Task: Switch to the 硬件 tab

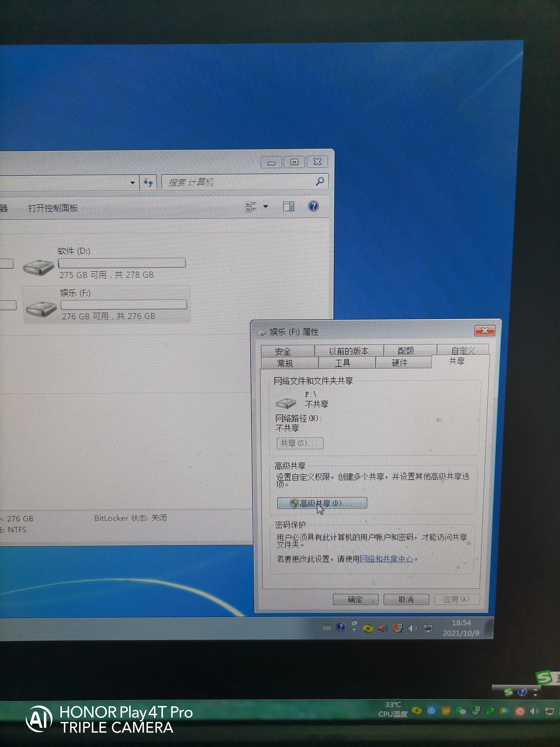Action: tap(400, 363)
